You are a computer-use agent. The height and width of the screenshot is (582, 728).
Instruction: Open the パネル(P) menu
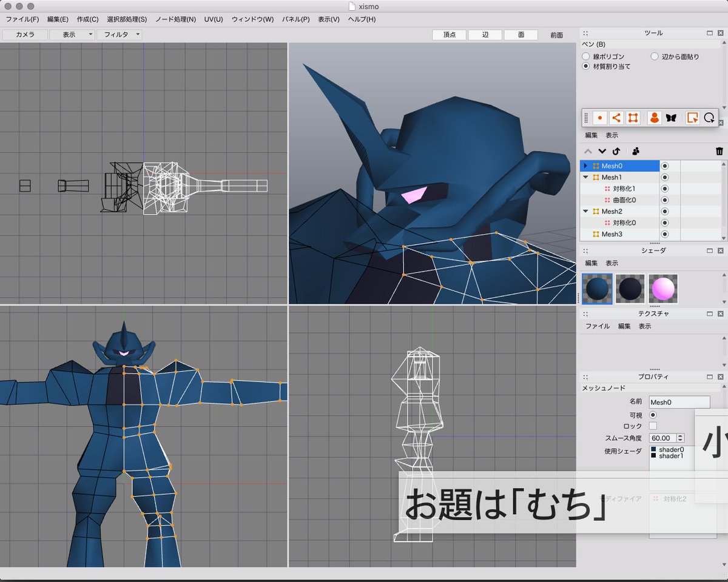coord(296,19)
